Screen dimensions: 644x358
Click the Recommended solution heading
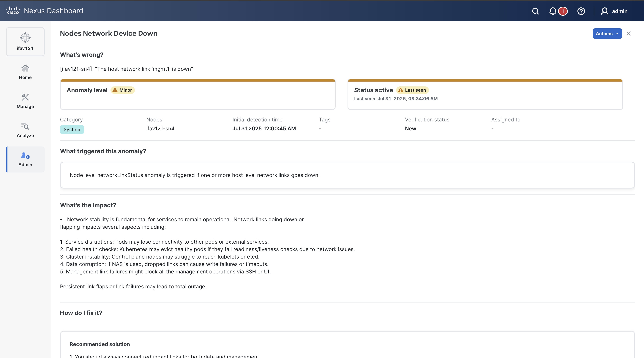pos(100,344)
